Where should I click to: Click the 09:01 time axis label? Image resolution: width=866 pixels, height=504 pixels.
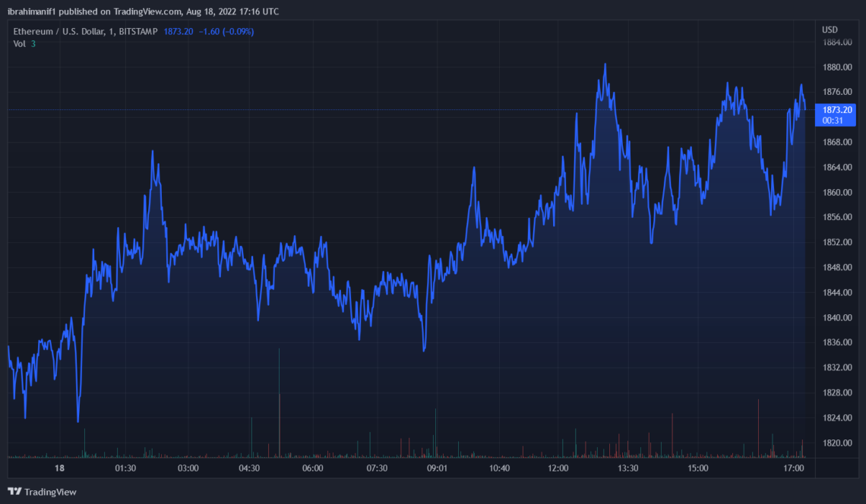[437, 468]
